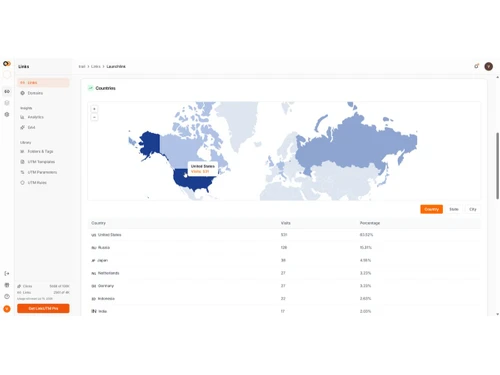Click the scrollbar down arrow
The height and width of the screenshot is (375, 500).
tap(497, 314)
